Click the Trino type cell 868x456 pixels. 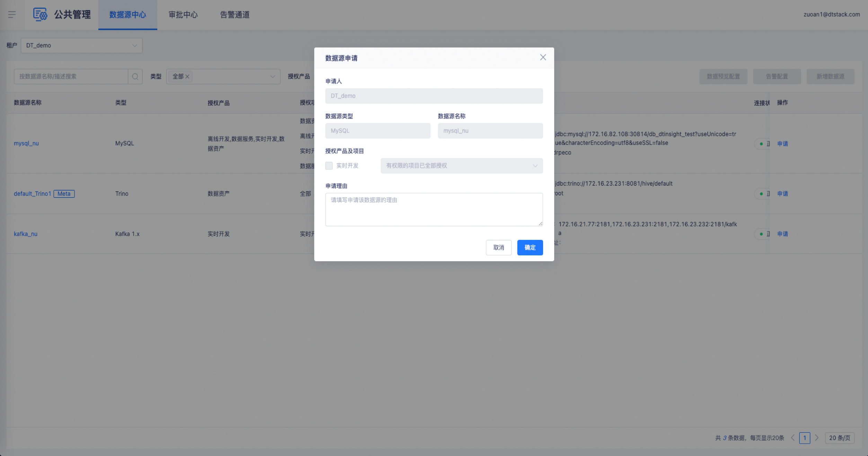pyautogui.click(x=122, y=194)
